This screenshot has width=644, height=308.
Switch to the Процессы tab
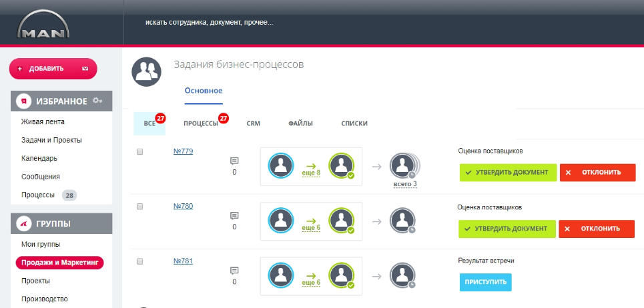201,123
